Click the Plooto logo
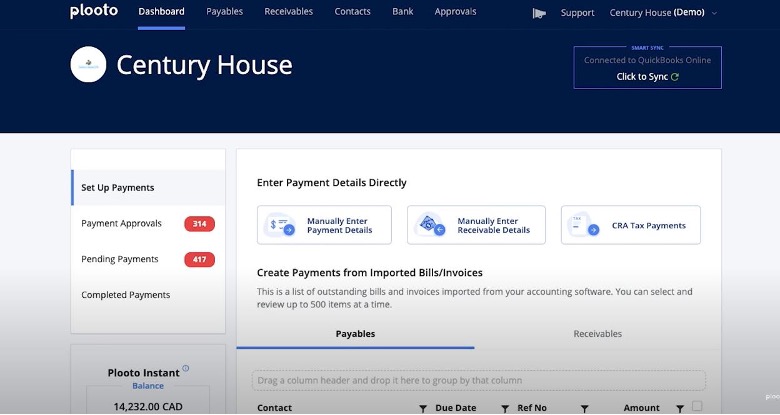Screen dimensions: 780x415 94,11
